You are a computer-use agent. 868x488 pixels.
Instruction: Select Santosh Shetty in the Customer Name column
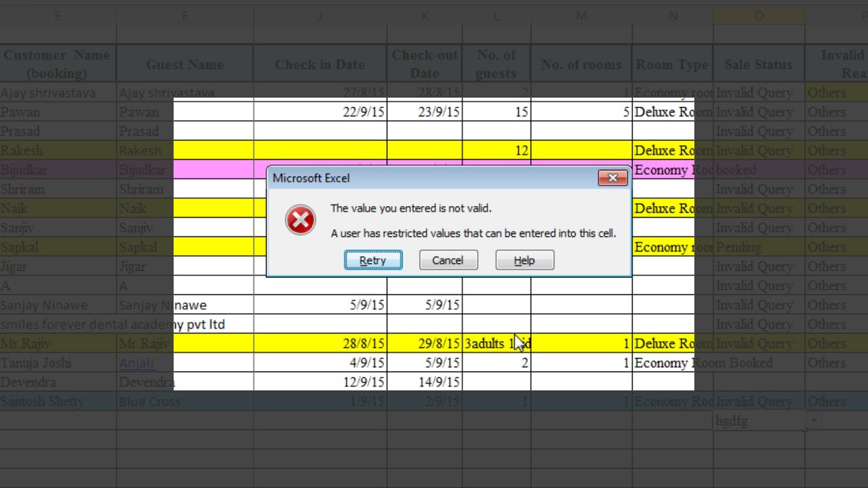58,401
